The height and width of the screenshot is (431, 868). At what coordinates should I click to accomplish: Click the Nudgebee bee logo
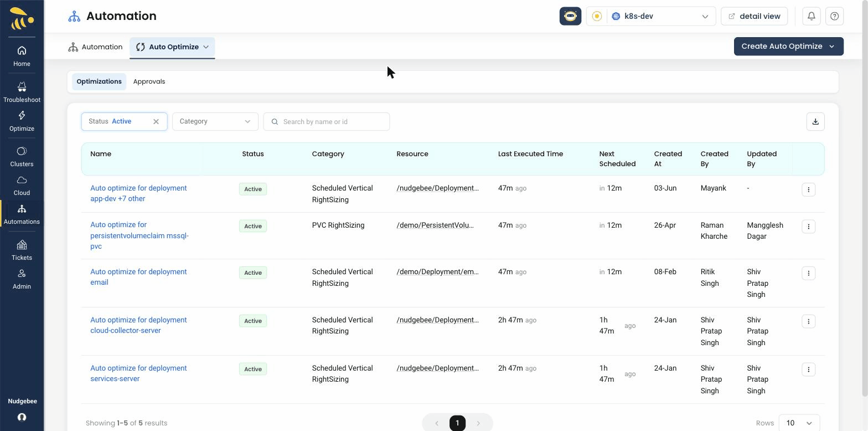[x=22, y=18]
